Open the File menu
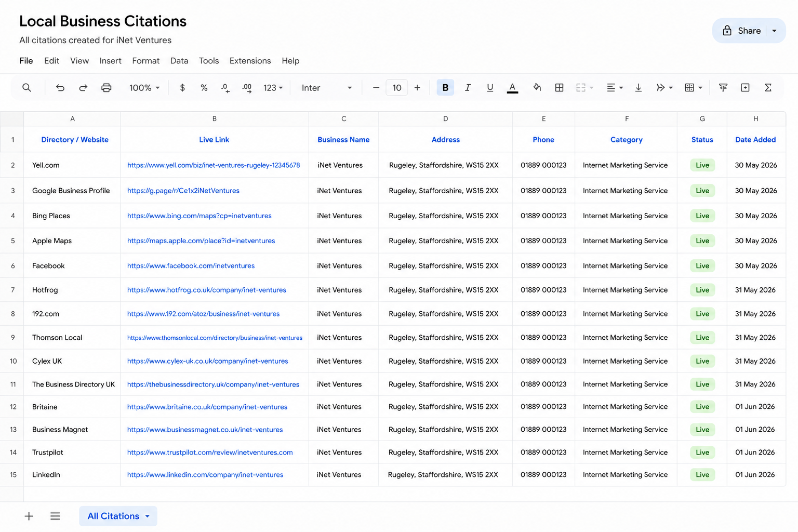The width and height of the screenshot is (798, 532). [x=26, y=61]
